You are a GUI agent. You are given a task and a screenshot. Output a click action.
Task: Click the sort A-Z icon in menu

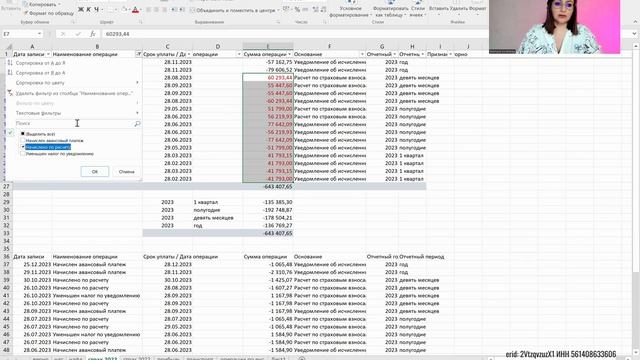(10, 63)
